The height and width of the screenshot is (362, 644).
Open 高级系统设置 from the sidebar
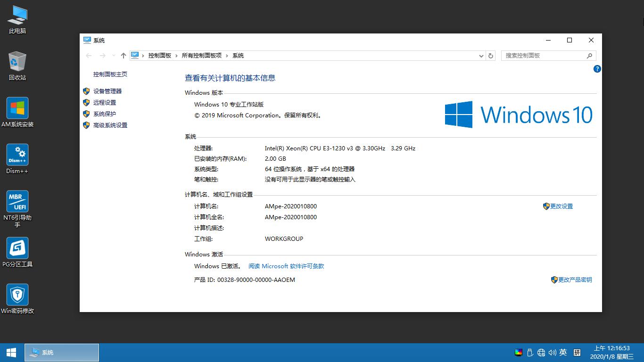click(110, 125)
